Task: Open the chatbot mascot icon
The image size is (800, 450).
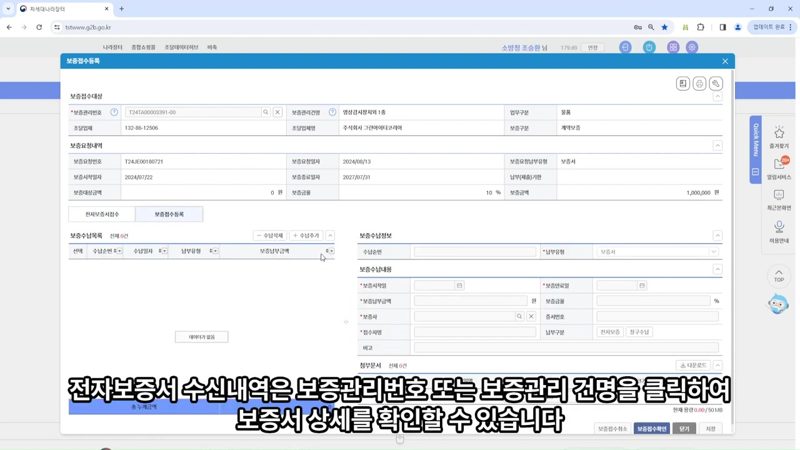Action: [778, 305]
